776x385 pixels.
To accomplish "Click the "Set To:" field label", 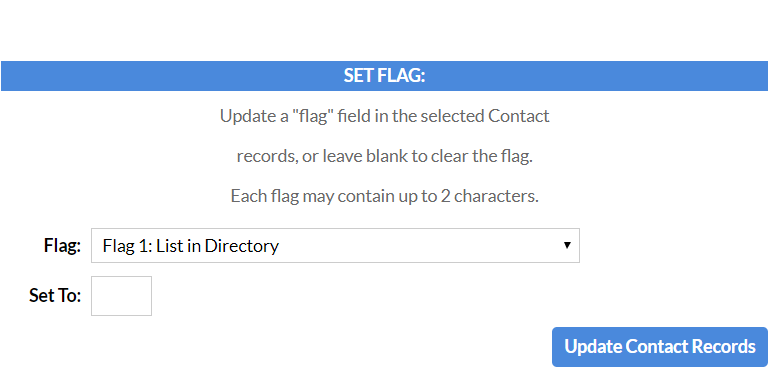I will point(55,296).
